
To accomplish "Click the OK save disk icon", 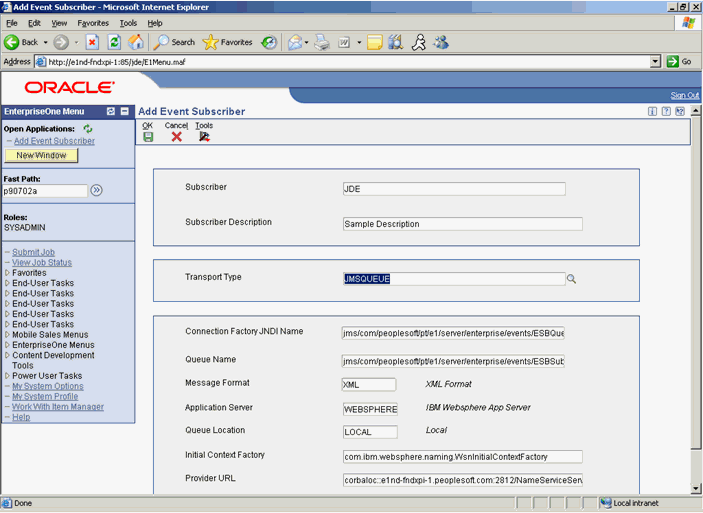I will [x=148, y=137].
